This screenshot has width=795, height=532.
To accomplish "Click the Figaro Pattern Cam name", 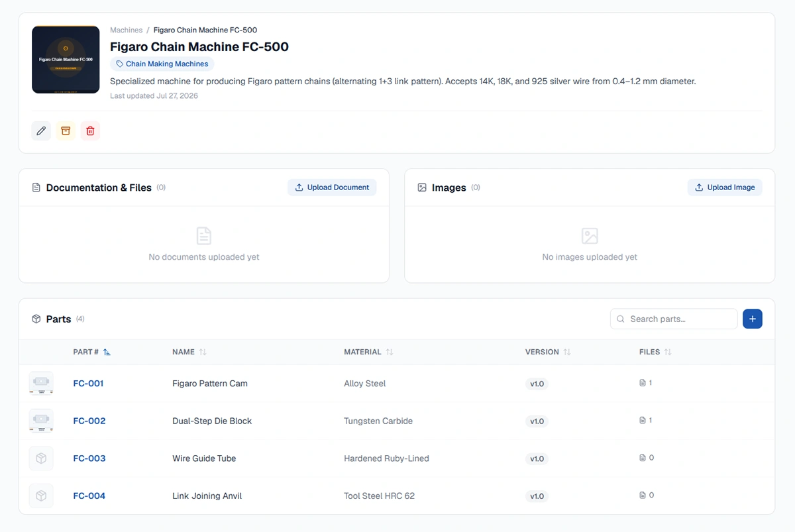I will (210, 384).
